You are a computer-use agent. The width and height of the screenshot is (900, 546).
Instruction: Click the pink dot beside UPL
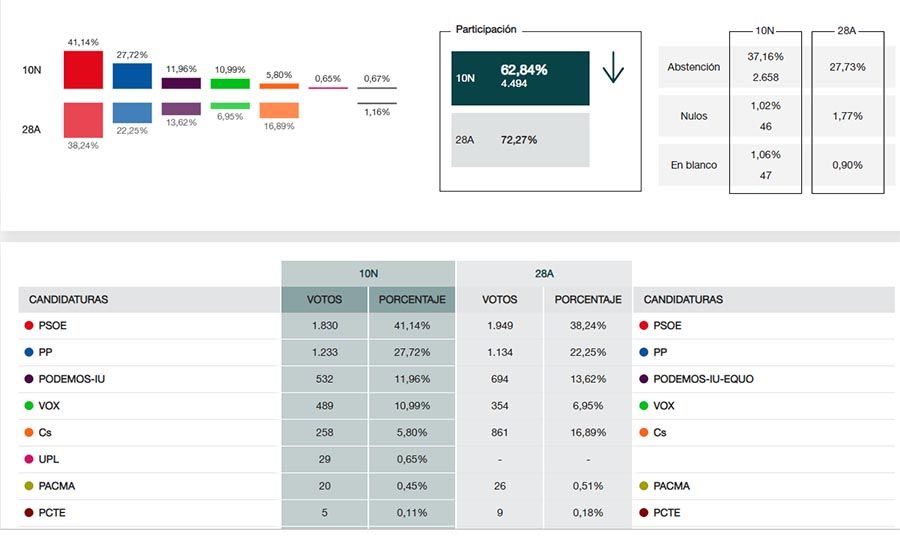point(28,459)
